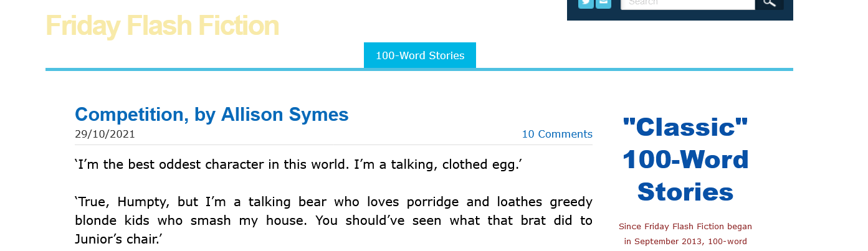Click the word "Classic" in the sidebar heading

pos(685,128)
